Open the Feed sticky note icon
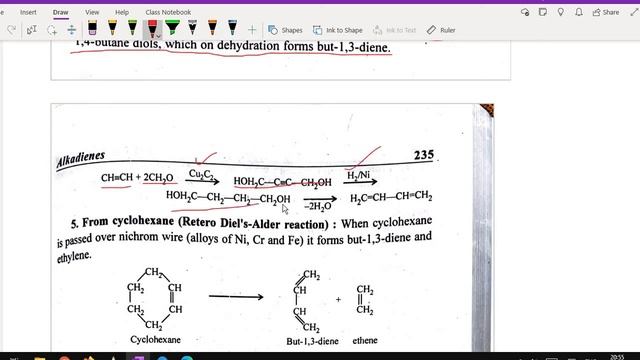This screenshot has height=360, width=640. coord(542,12)
